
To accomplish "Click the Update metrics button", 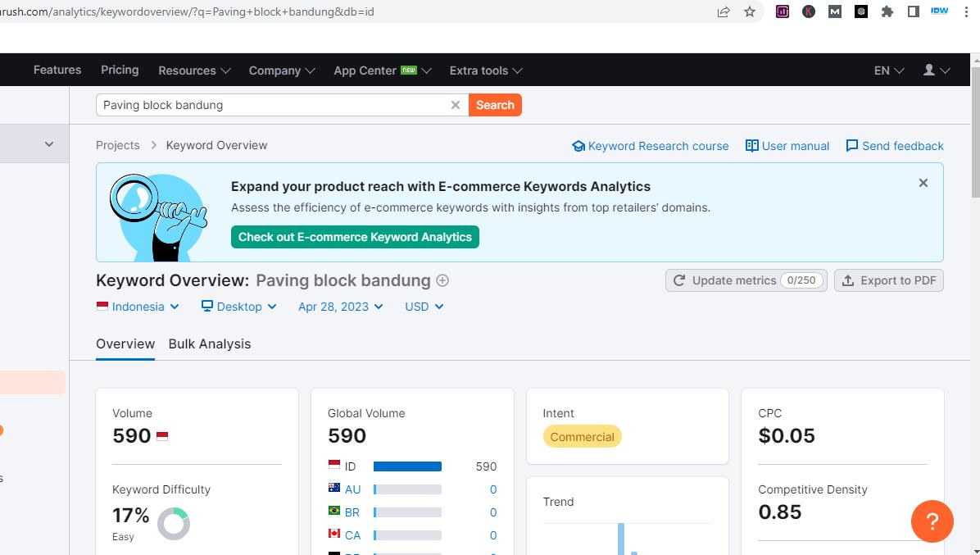I will pyautogui.click(x=746, y=280).
